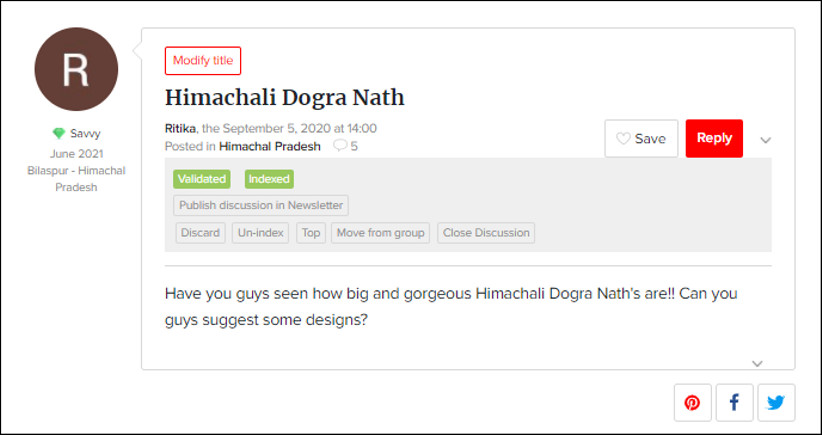Click the green Indexed tag
Image resolution: width=822 pixels, height=435 pixels.
point(269,179)
